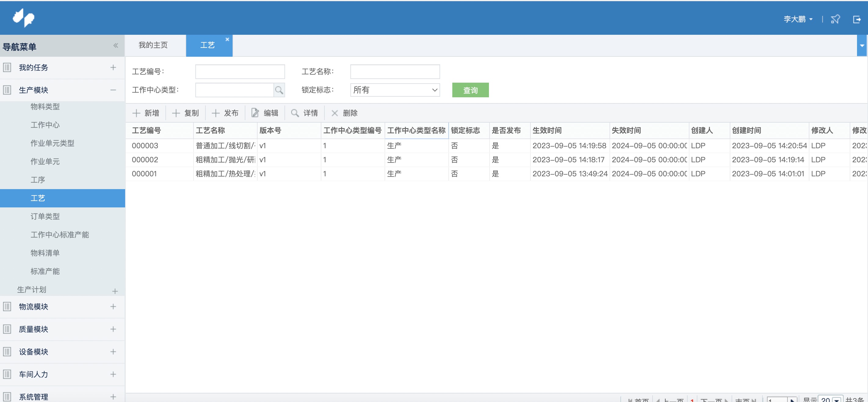Click the 物流模块 list icon

pos(7,307)
